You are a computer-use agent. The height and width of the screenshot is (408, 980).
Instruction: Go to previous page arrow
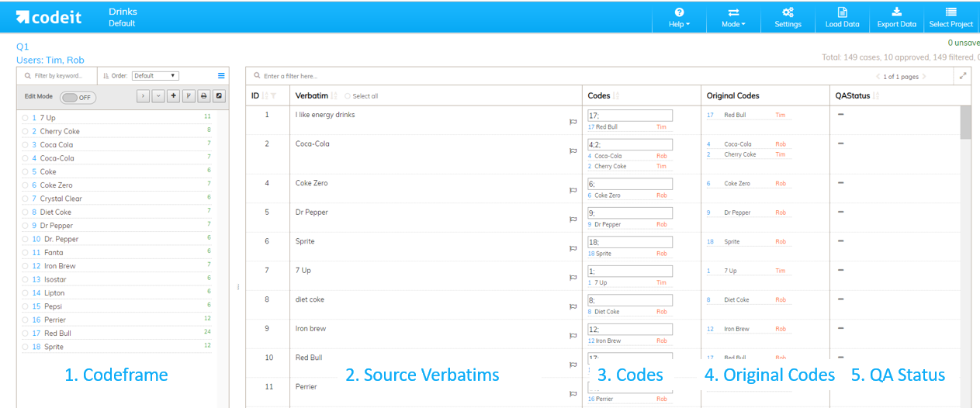click(x=878, y=76)
